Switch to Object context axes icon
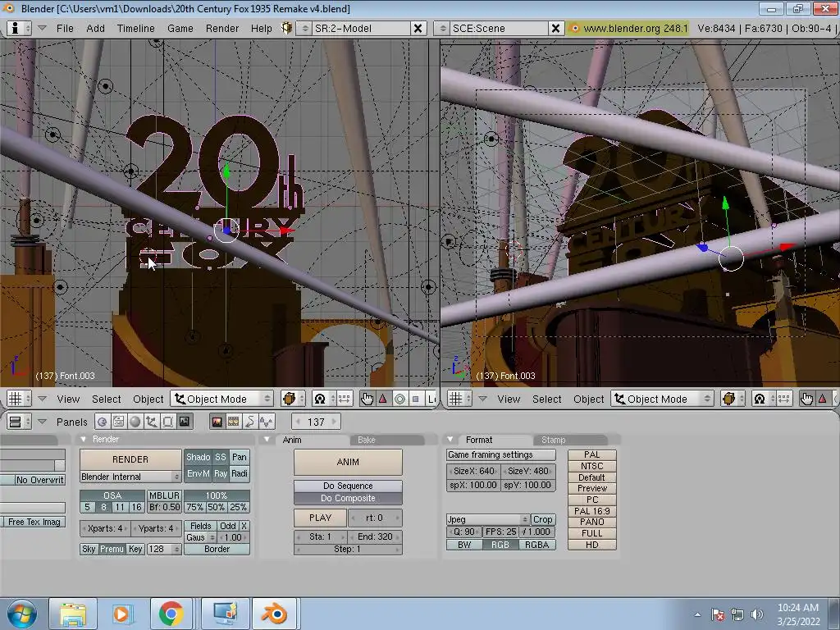The width and height of the screenshot is (840, 630). (x=152, y=422)
